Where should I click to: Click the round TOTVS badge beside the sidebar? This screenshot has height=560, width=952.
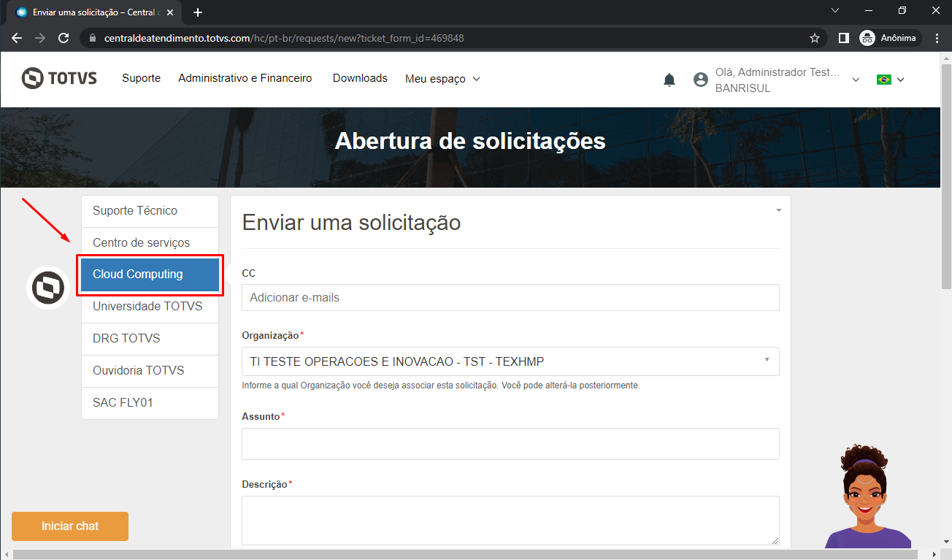coord(48,287)
